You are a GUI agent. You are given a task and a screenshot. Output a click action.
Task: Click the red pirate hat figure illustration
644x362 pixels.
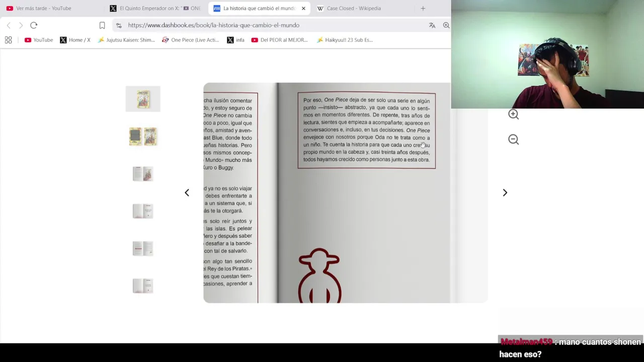pyautogui.click(x=319, y=275)
